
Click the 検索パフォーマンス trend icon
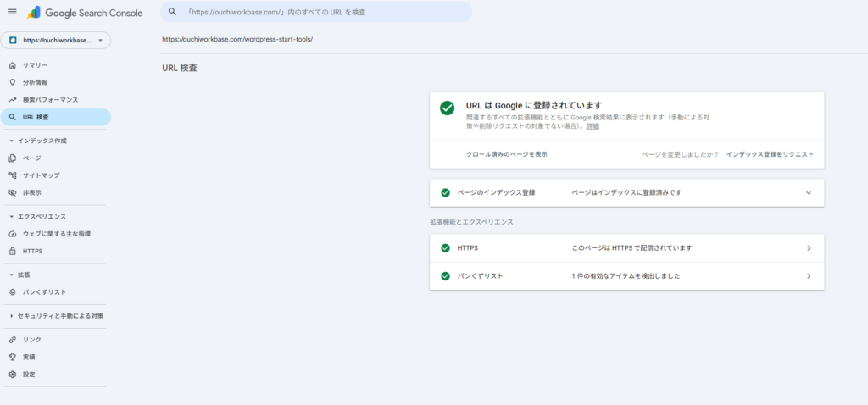point(13,100)
